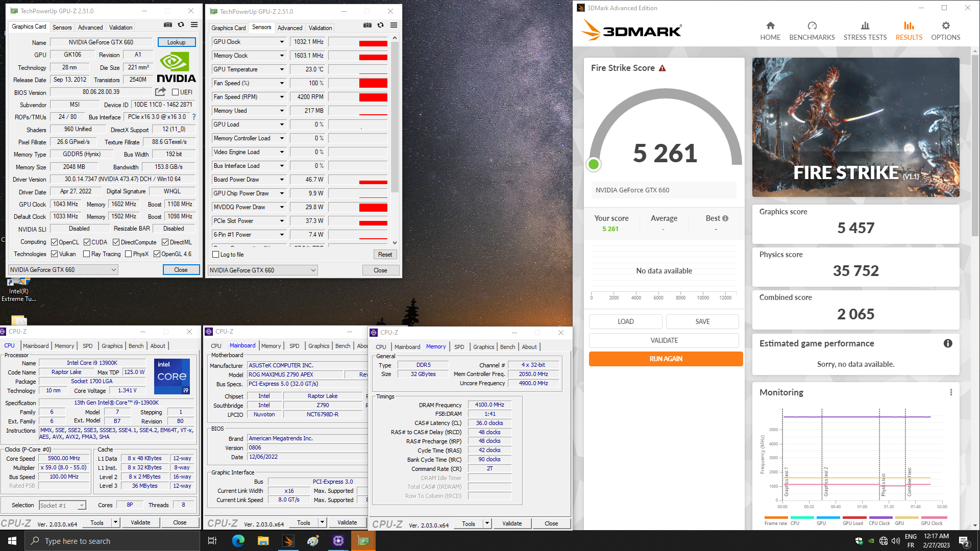
Task: Open 3DMark Options gear
Action: [945, 26]
